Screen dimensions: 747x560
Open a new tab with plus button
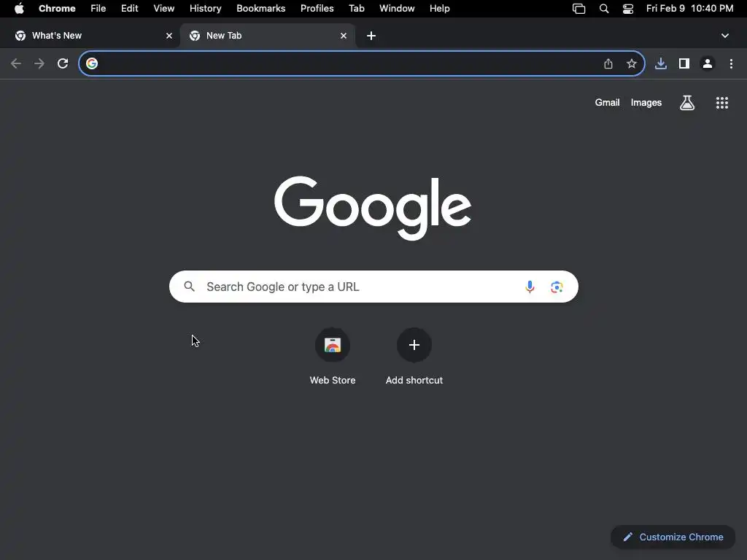coord(371,36)
